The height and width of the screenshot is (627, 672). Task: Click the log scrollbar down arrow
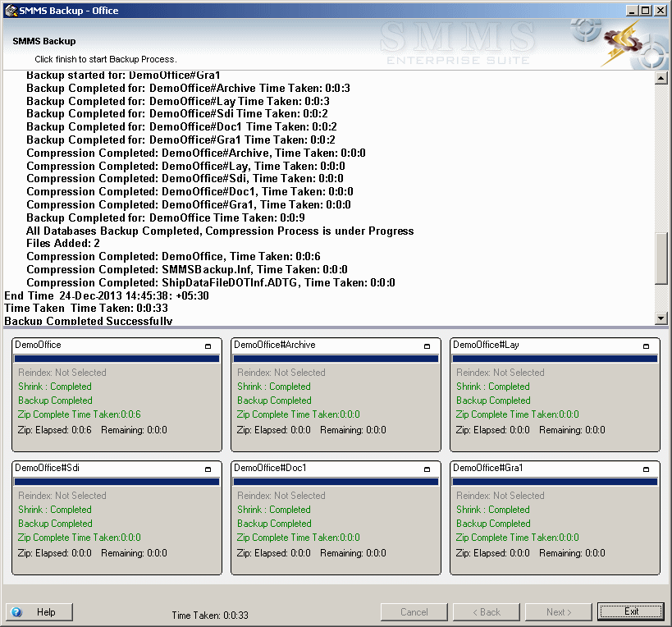(x=661, y=318)
